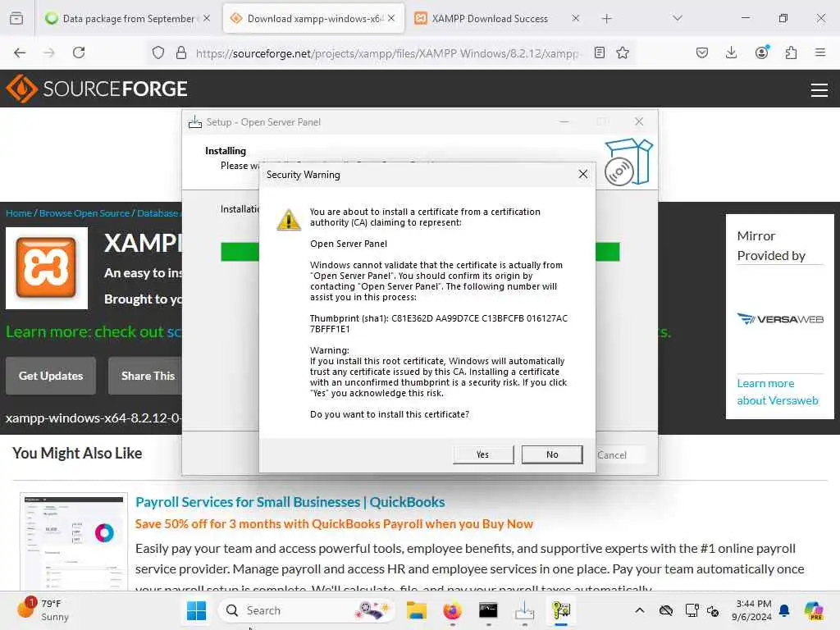
Task: Close the XAMPP Download Success tab
Action: (x=575, y=19)
